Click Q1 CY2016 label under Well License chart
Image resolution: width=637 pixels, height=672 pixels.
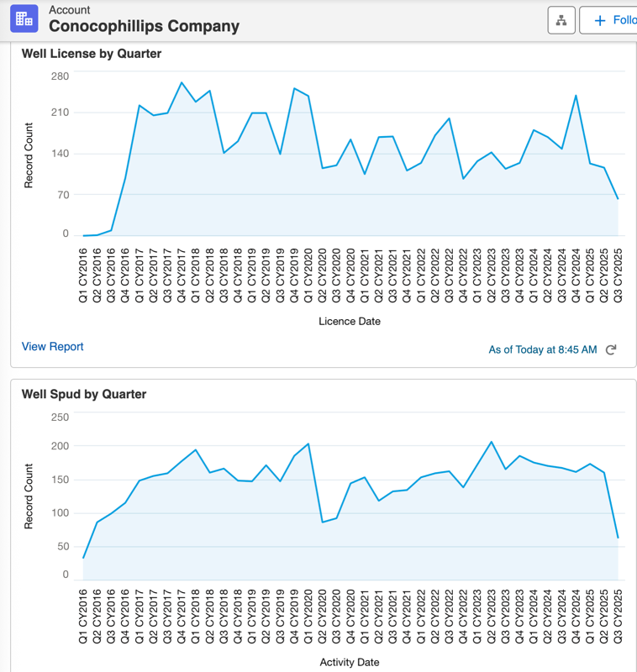coord(83,276)
